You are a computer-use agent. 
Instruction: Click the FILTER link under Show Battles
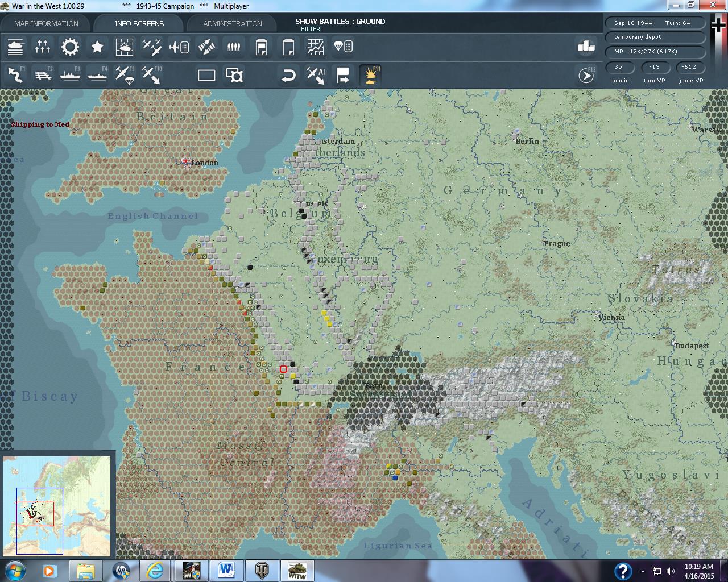click(x=311, y=29)
